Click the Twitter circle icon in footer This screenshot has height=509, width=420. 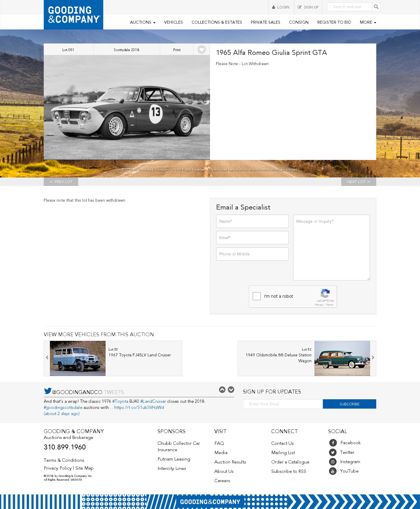point(333,452)
